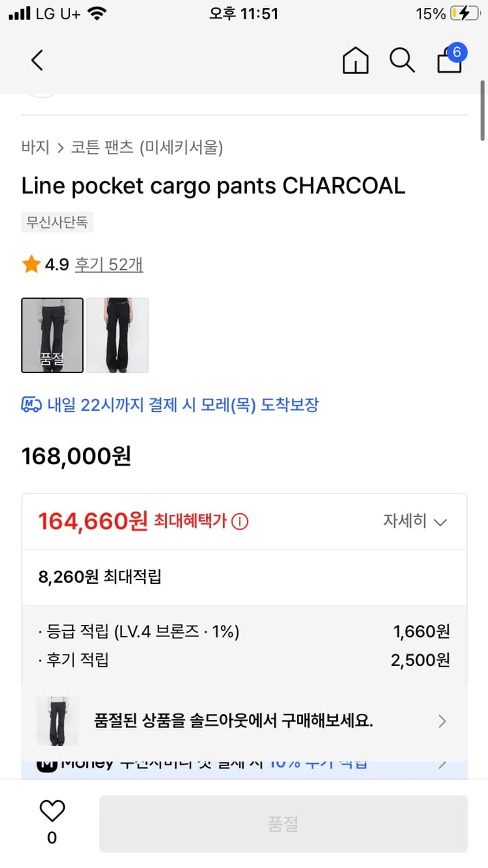
Task: Tap the 내일 22시까지 결제 arrival guarantee text
Action: pyautogui.click(x=182, y=404)
